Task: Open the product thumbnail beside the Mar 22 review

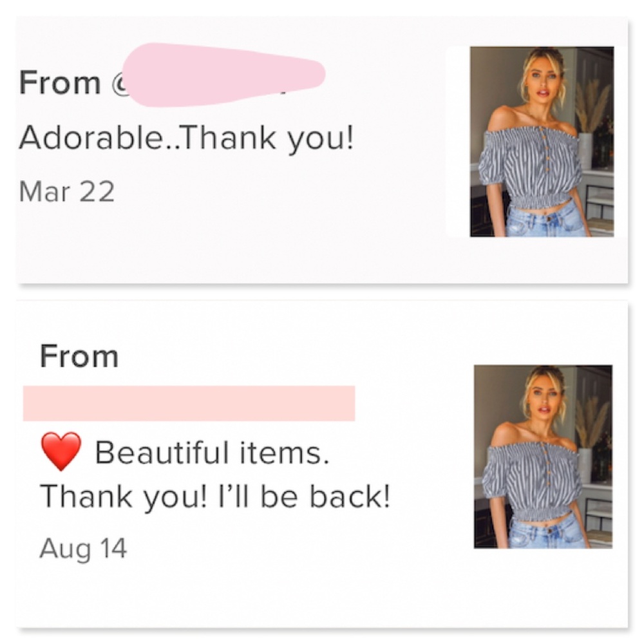Action: [x=542, y=142]
